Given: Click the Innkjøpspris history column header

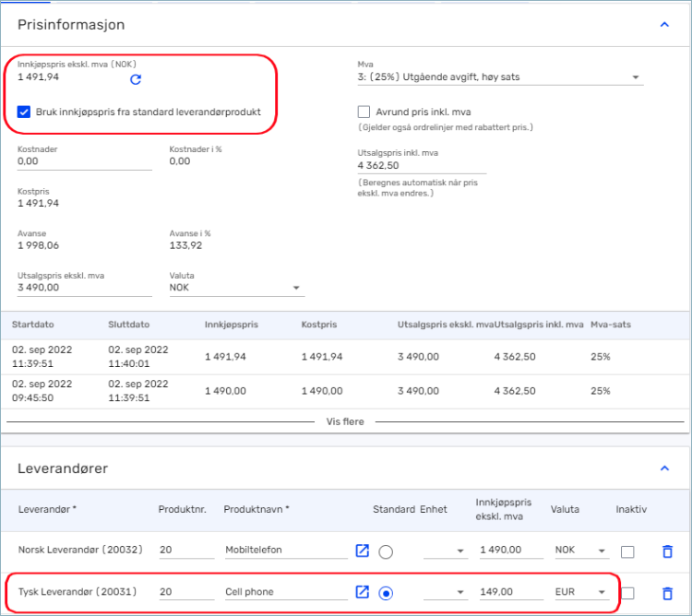Looking at the screenshot, I should point(232,325).
